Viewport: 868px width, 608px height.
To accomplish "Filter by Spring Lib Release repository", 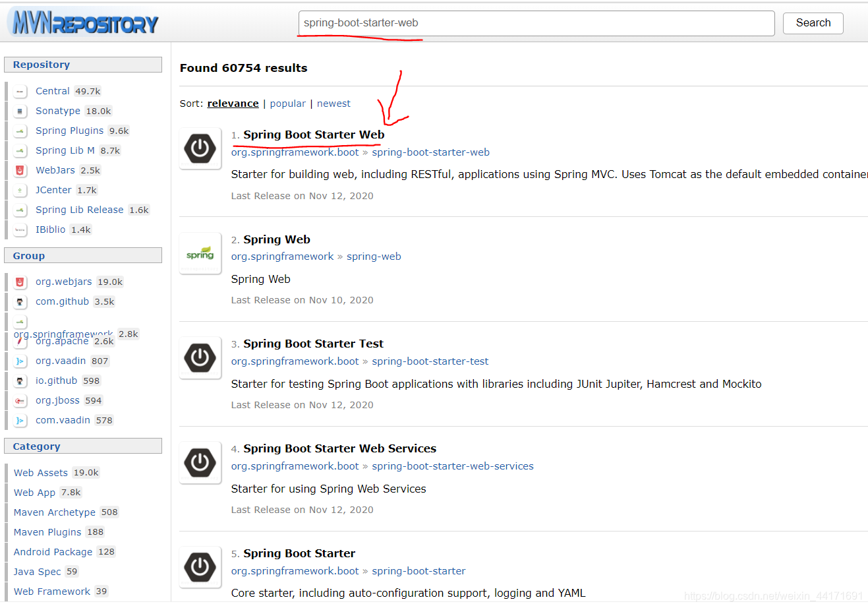I will (79, 210).
